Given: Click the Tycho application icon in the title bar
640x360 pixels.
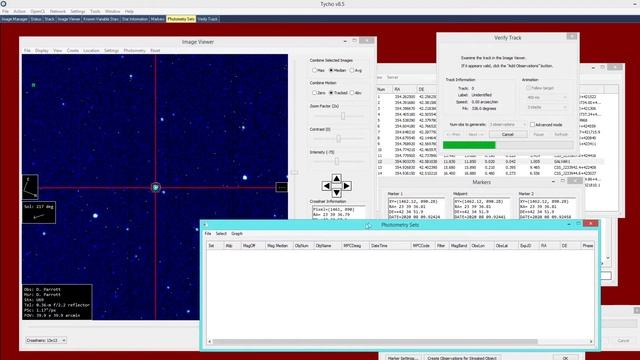Looking at the screenshot, I should 3,4.
